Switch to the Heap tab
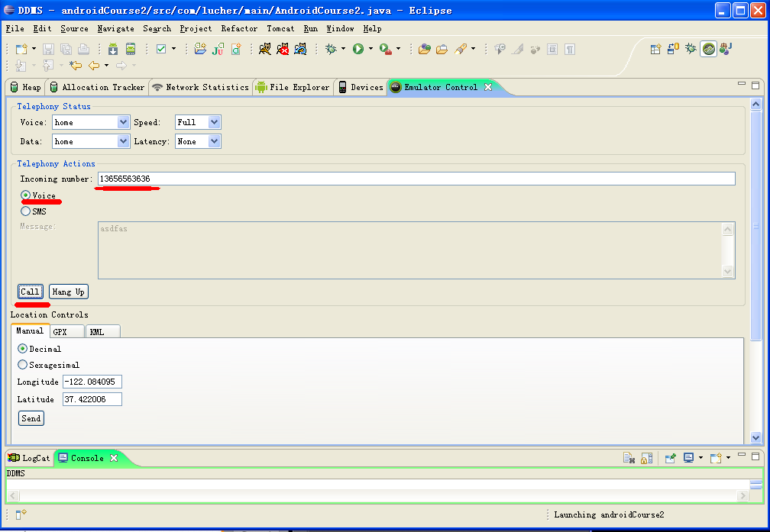Screen dimensions: 770x532 click(x=26, y=87)
